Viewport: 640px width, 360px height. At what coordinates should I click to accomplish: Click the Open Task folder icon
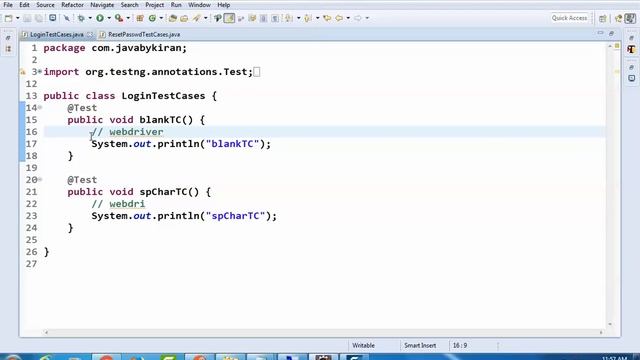tap(184, 18)
